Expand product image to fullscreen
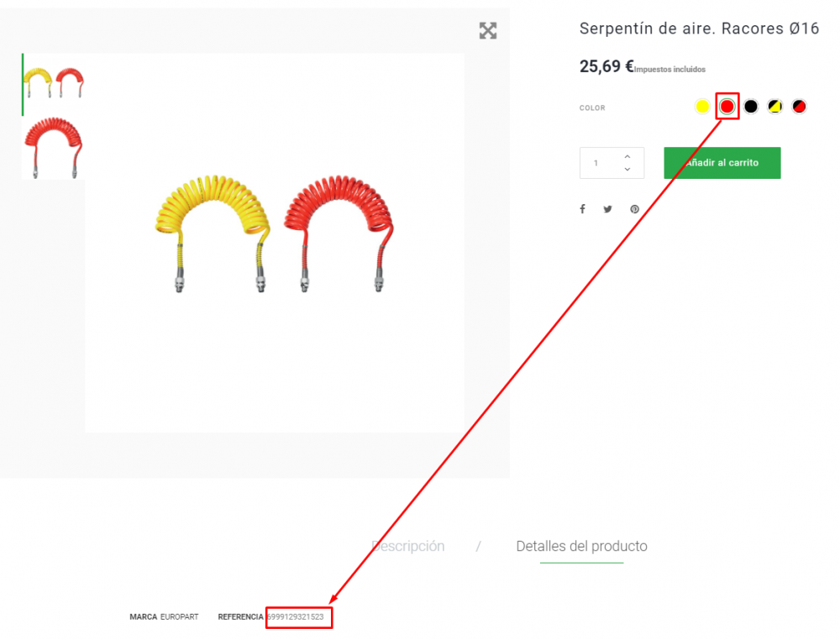Viewport: 840px width, 639px height. pos(487,30)
